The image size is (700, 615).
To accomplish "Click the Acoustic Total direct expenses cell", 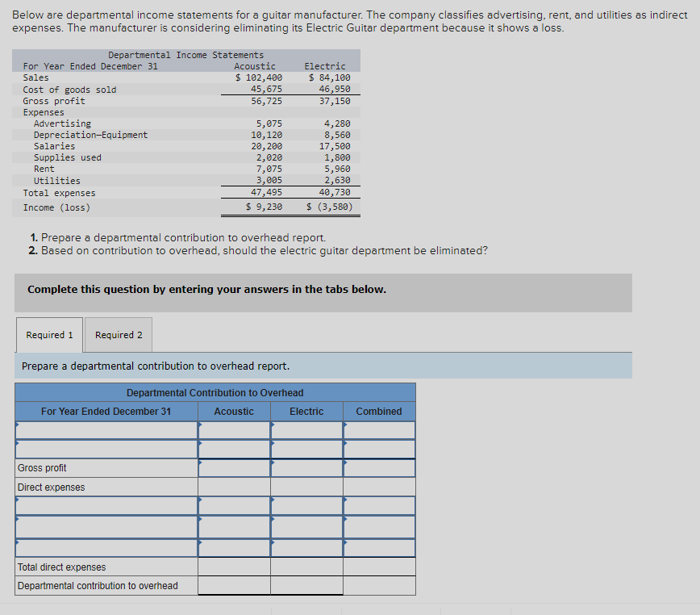I will pyautogui.click(x=234, y=567).
